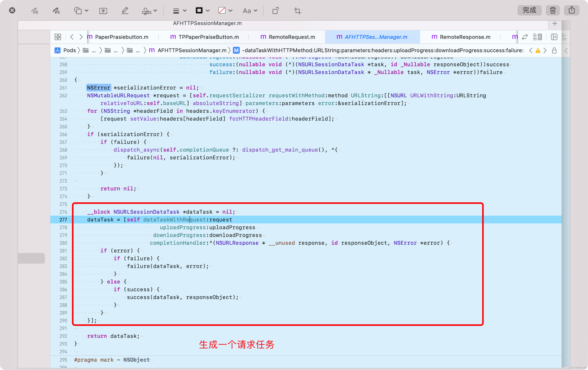This screenshot has height=370, width=588.
Task: Open AFHTTPSessionManager.m breadcrumb item
Action: pyautogui.click(x=188, y=50)
